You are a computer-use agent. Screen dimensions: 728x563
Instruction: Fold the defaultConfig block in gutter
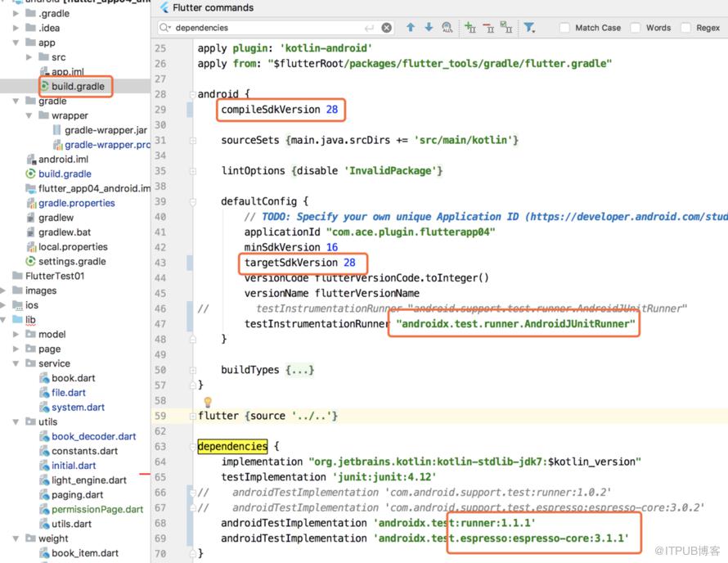[x=193, y=201]
